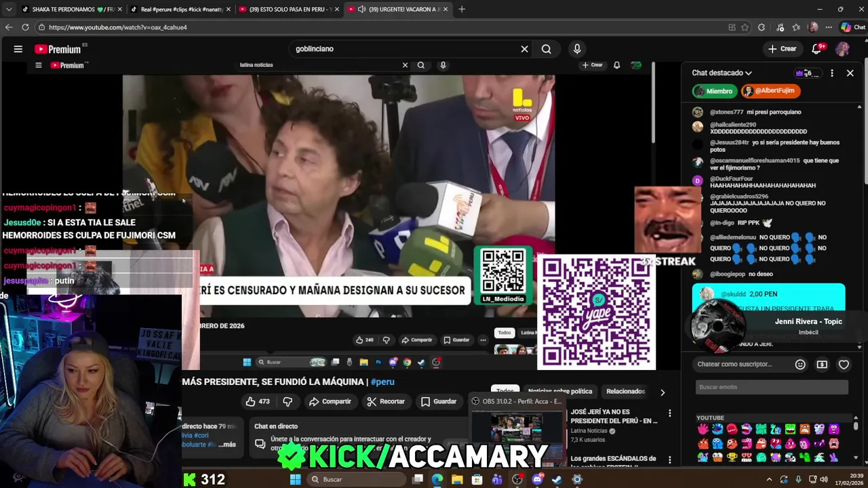Open OBS Studio from taskbar

(517, 479)
